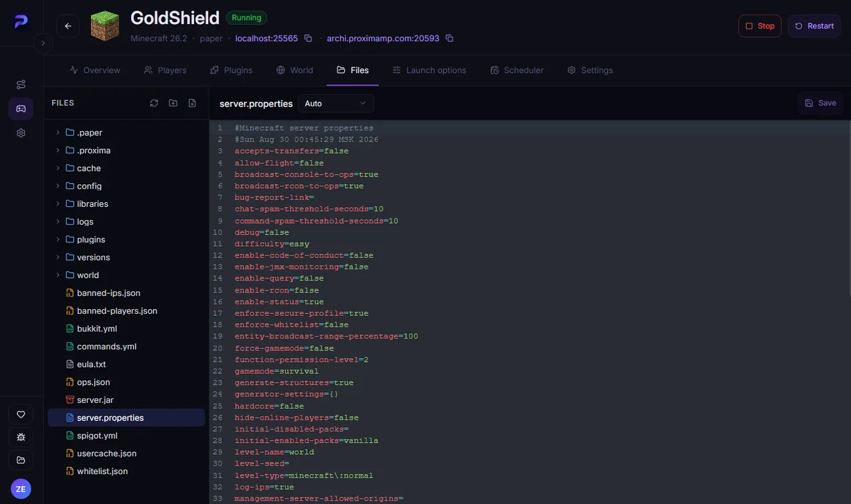
Task: Click the heart icon in the sidebar
Action: (21, 415)
